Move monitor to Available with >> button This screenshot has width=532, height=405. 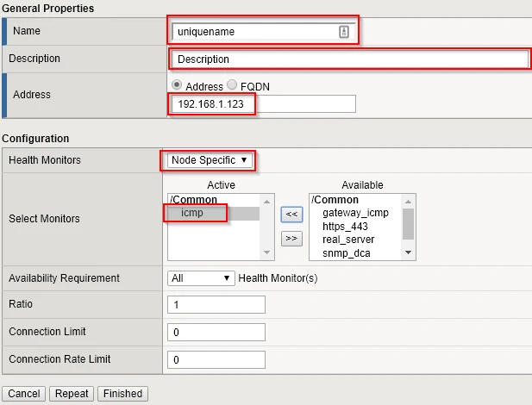291,237
